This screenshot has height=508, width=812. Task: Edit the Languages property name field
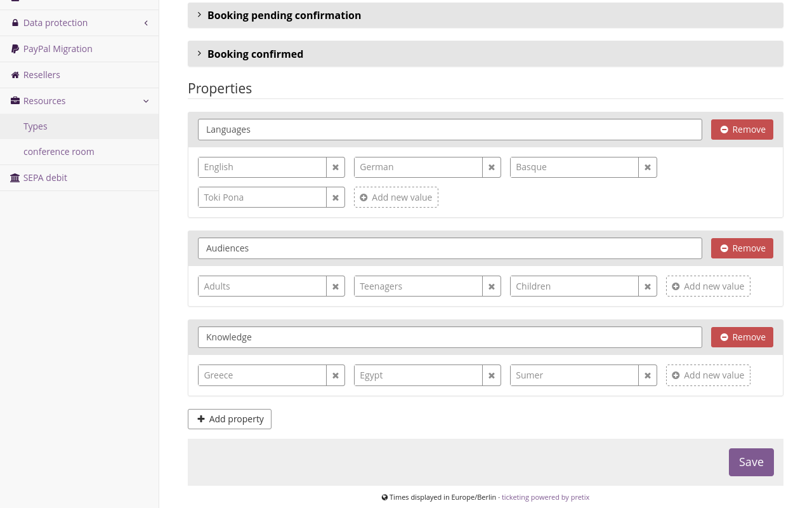point(450,130)
